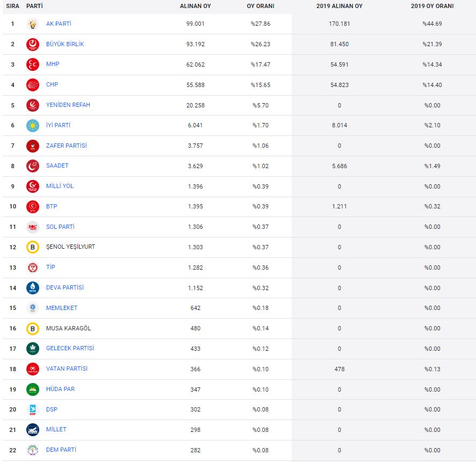This screenshot has height=462, width=476.
Task: Open the DEM PARTİ link
Action: (x=61, y=450)
